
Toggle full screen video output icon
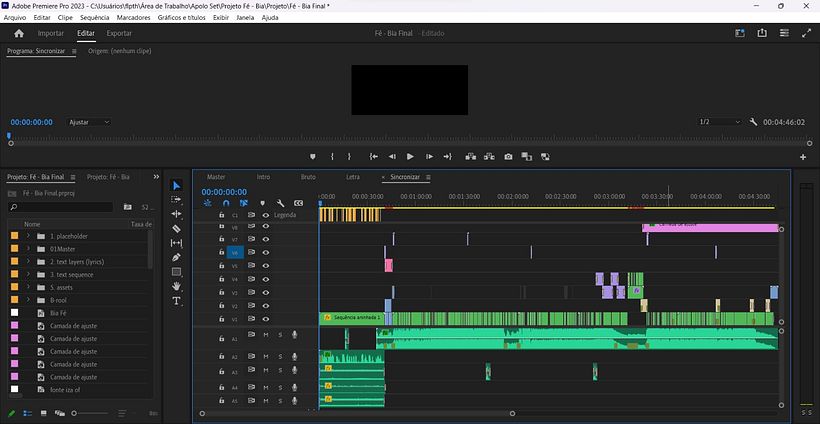806,33
